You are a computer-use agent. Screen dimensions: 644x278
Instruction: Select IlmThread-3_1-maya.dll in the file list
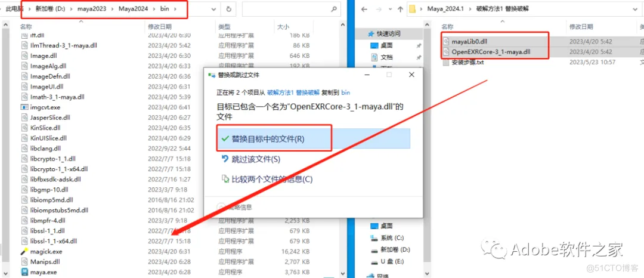[x=64, y=45]
